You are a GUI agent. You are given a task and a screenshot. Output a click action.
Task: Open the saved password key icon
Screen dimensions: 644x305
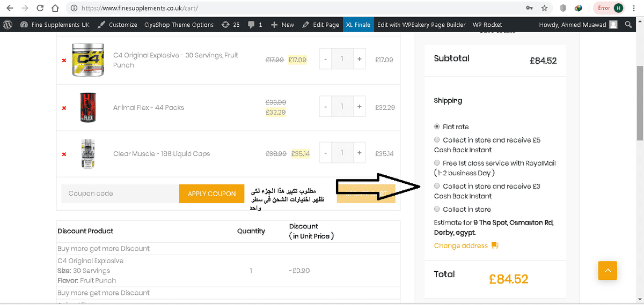[529, 8]
